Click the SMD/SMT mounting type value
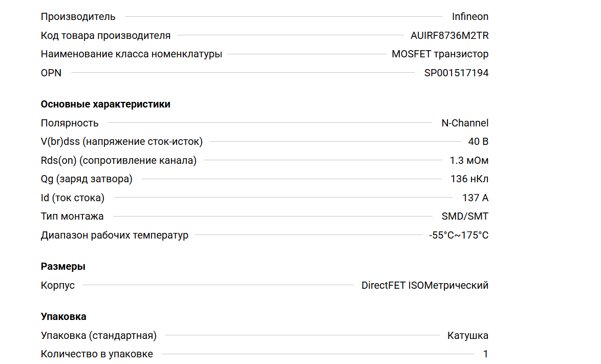601x364 pixels. (465, 216)
